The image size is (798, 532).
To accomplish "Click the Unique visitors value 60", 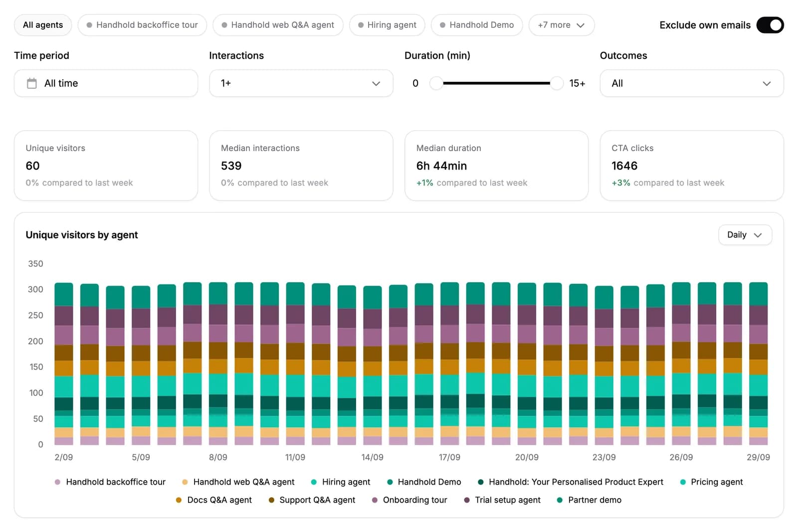I will [33, 166].
